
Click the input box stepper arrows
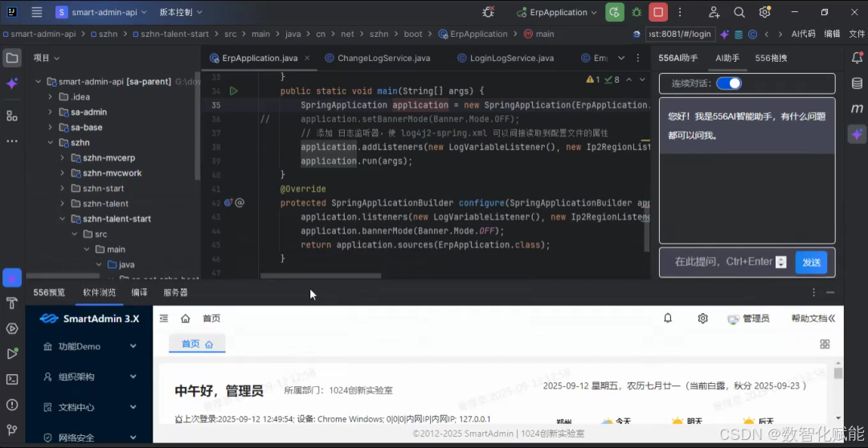coord(781,263)
